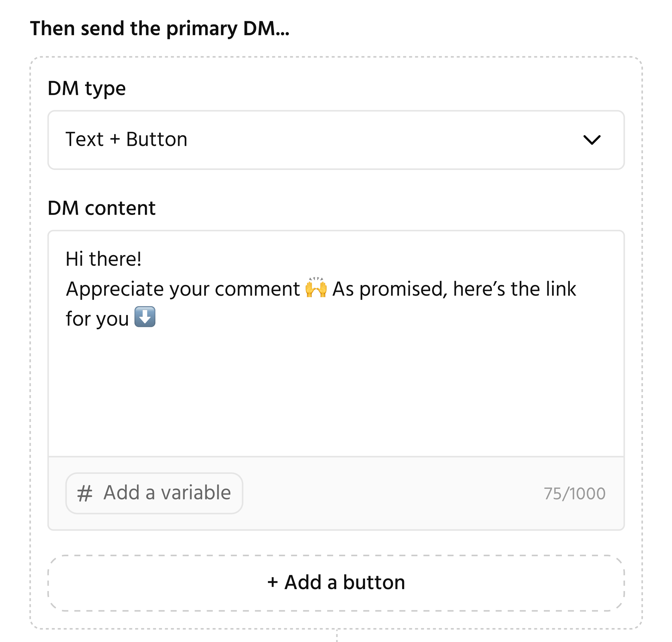Click the selected "Text + Button" value
This screenshot has width=672, height=642.
pos(126,140)
